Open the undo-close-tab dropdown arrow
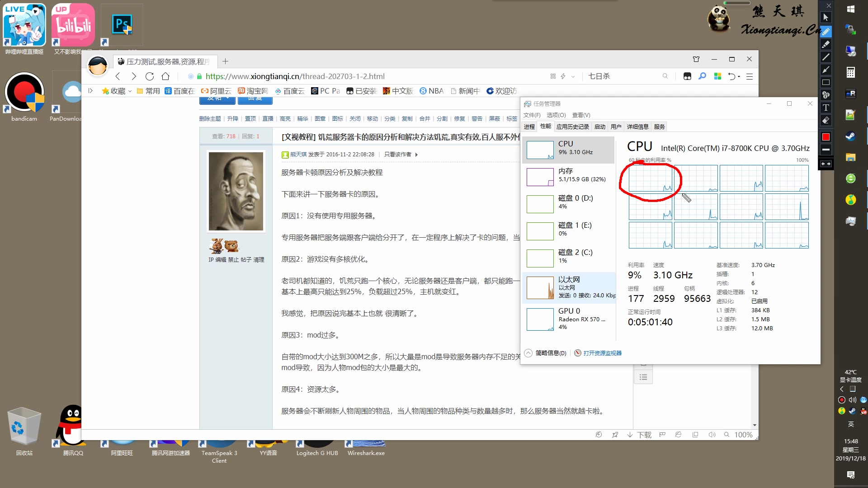This screenshot has width=868, height=488. [x=739, y=77]
